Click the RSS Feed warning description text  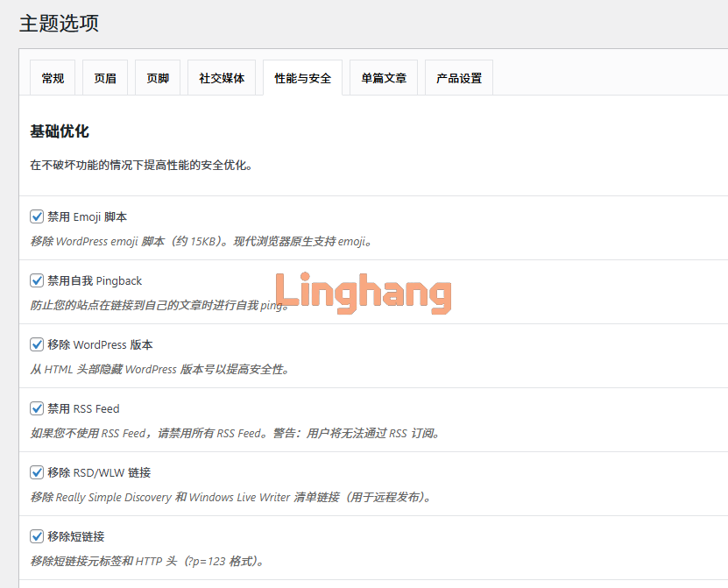[x=236, y=433]
